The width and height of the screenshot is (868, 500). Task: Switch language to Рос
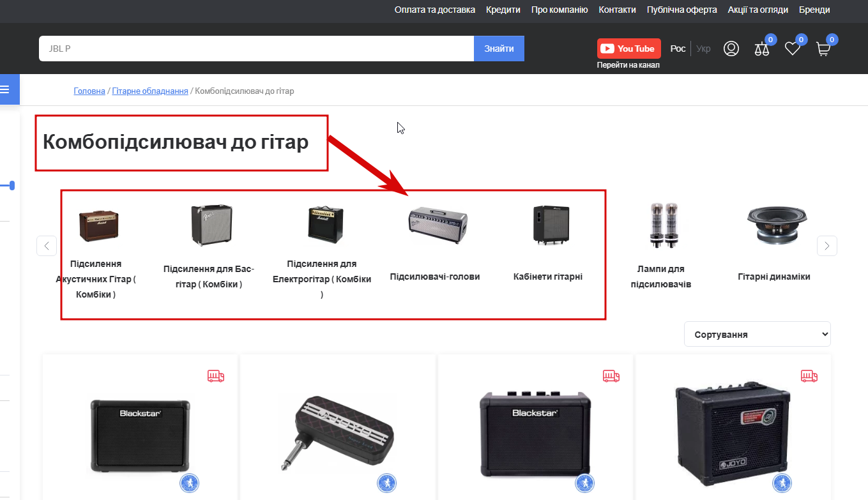click(678, 49)
